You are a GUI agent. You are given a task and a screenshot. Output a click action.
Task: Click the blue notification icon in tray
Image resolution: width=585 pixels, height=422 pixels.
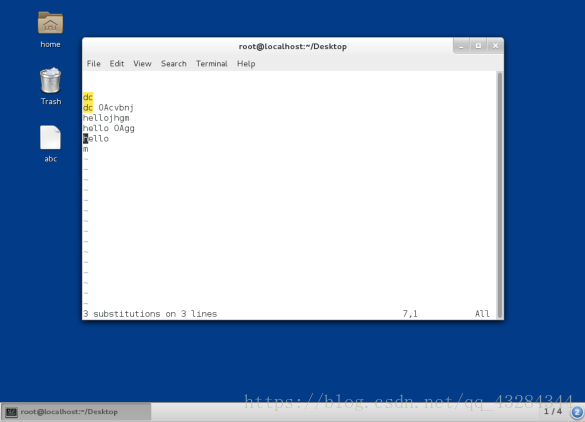point(577,412)
